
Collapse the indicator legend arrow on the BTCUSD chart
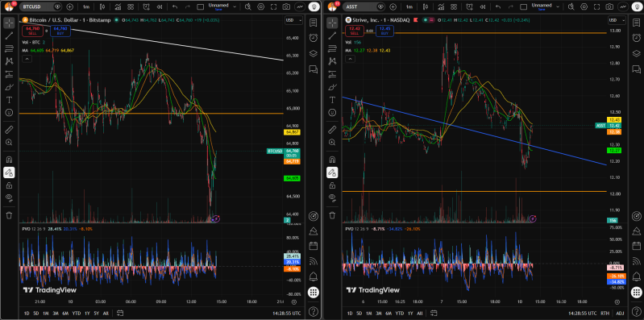(x=27, y=59)
